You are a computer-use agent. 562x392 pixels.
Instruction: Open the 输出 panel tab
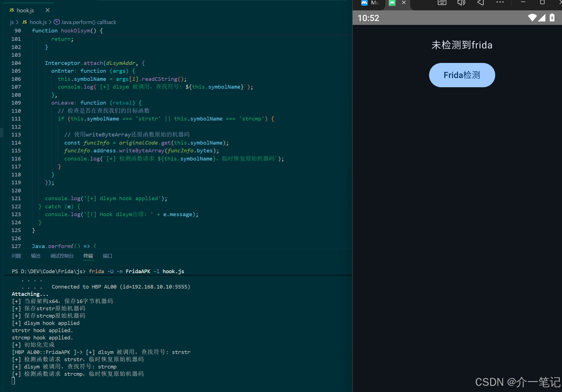[x=36, y=256]
